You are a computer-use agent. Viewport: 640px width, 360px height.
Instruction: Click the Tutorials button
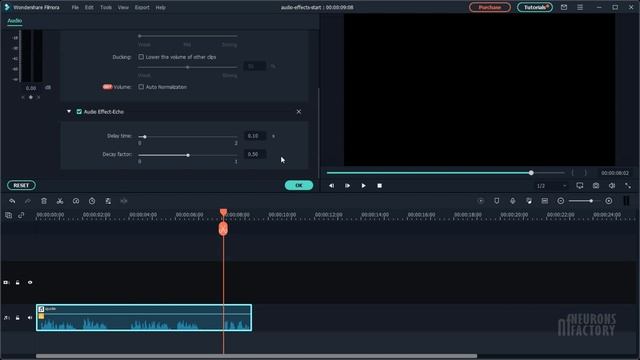(535, 7)
